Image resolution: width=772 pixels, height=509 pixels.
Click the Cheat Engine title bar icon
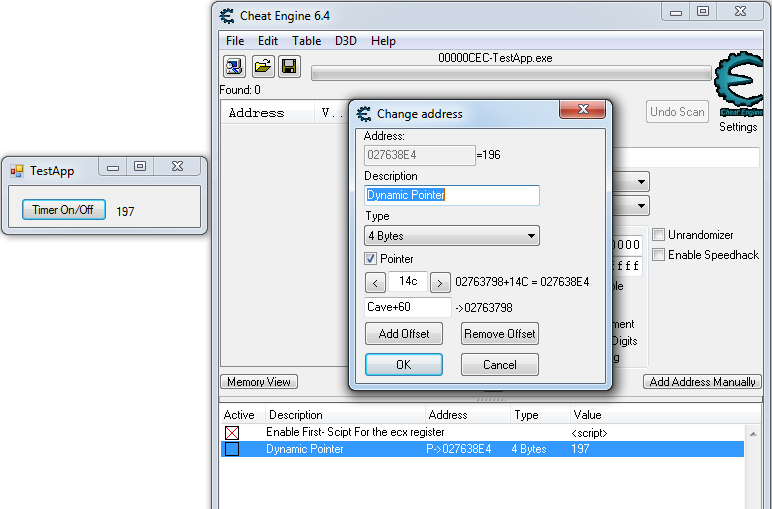point(227,16)
